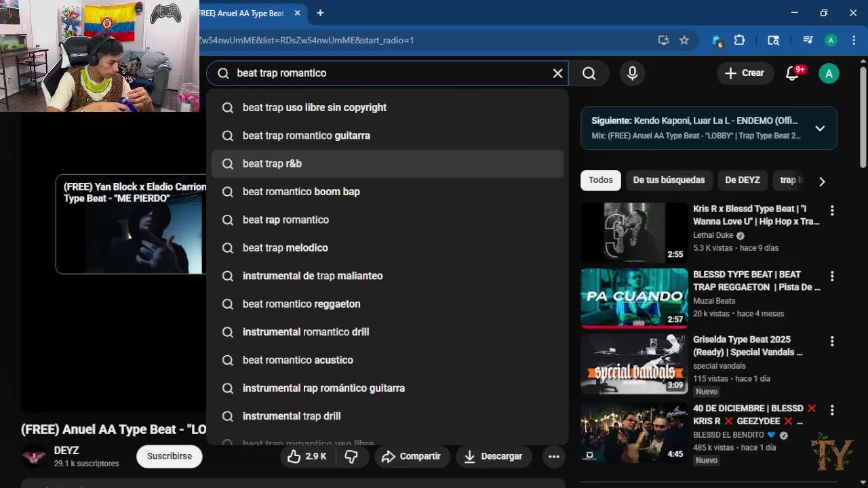Pick suggestion beat romantico boom bap
Image resolution: width=868 pixels, height=488 pixels.
387,192
